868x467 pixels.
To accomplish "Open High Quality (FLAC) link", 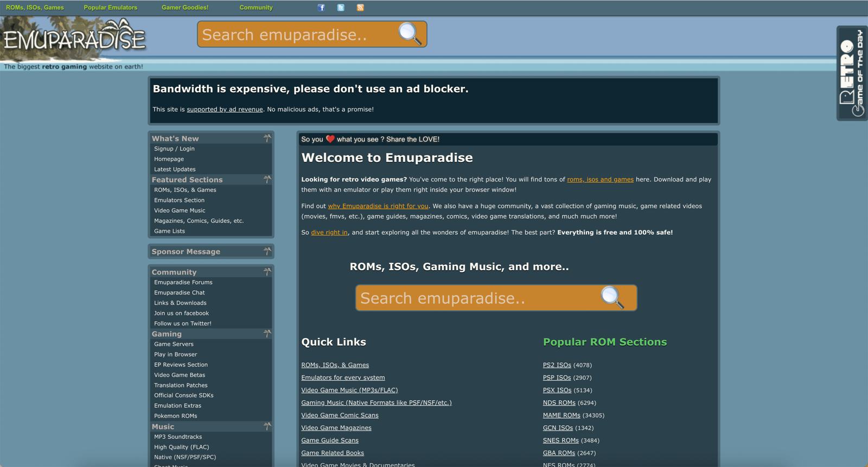I will pyautogui.click(x=181, y=447).
